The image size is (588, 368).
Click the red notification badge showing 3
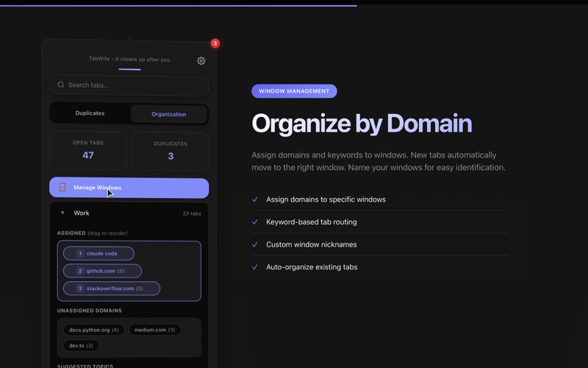215,43
